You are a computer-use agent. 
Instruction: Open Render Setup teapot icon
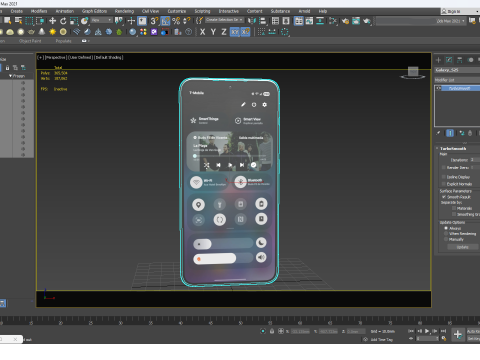pos(345,21)
